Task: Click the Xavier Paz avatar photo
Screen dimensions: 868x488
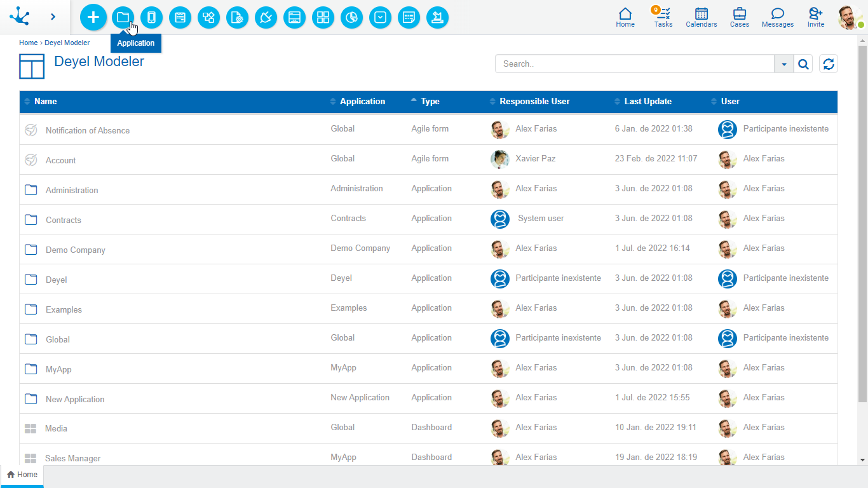Action: (x=500, y=159)
